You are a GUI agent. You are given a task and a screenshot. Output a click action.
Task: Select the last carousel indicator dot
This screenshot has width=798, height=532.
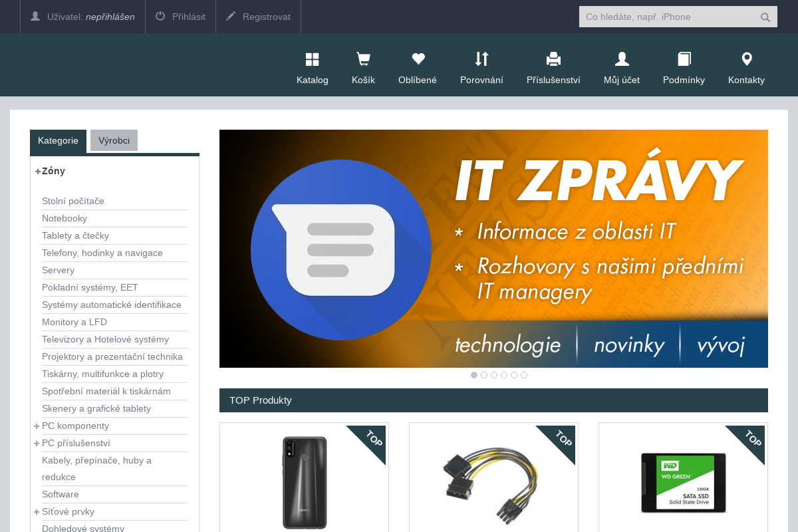point(524,375)
